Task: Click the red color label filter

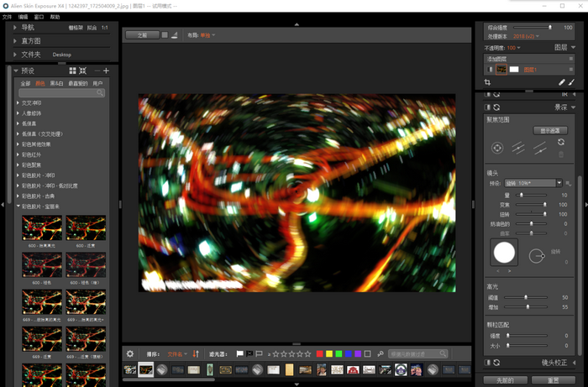Action: click(x=319, y=354)
